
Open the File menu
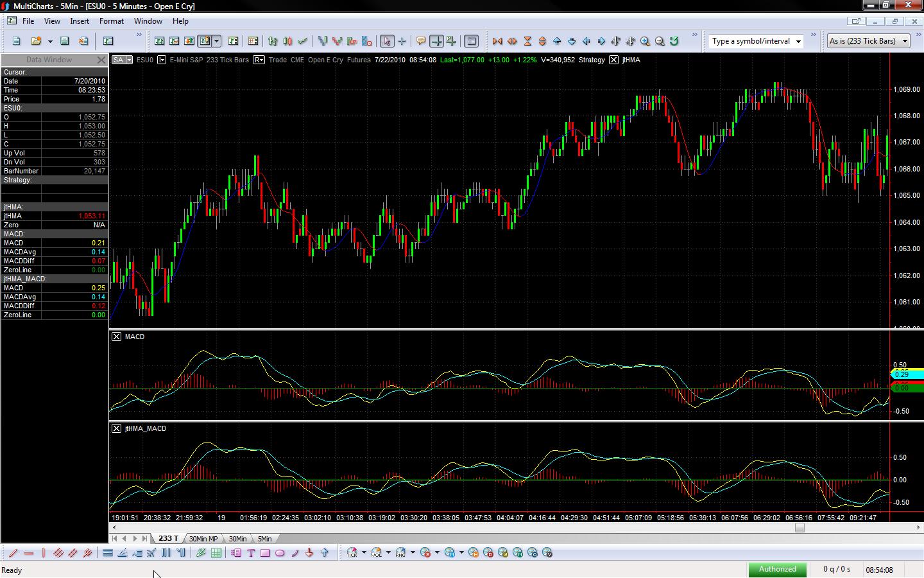click(28, 21)
